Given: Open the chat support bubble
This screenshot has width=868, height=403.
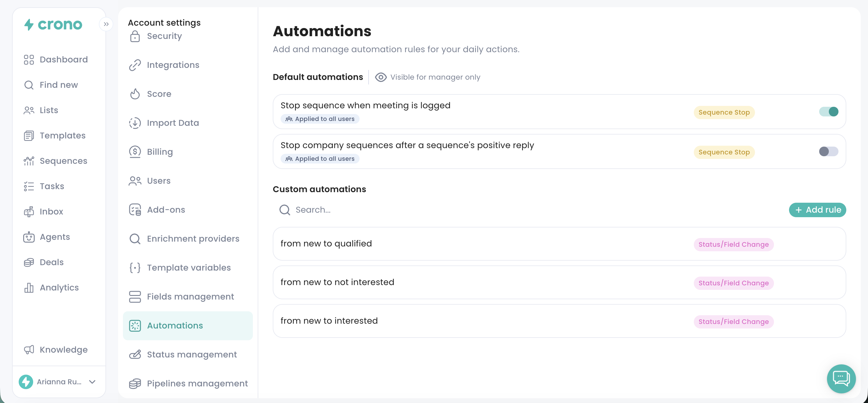Looking at the screenshot, I should tap(841, 379).
